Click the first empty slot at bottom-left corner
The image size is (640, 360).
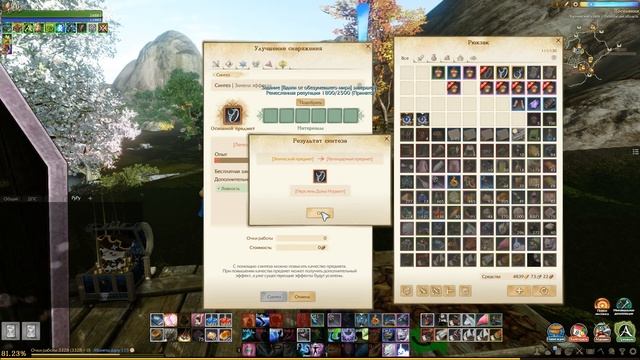point(11,331)
